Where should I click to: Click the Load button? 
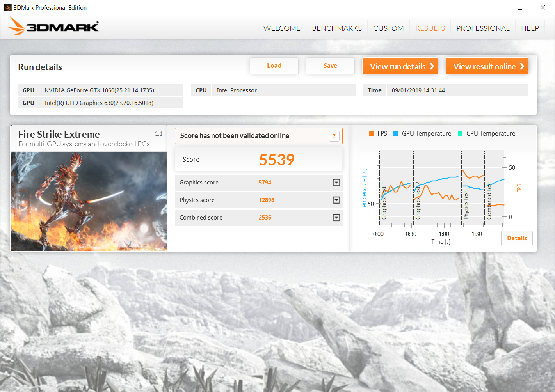(x=274, y=66)
